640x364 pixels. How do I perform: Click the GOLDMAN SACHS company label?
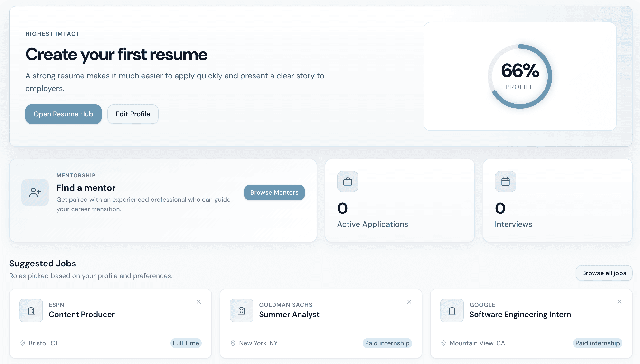point(285,305)
